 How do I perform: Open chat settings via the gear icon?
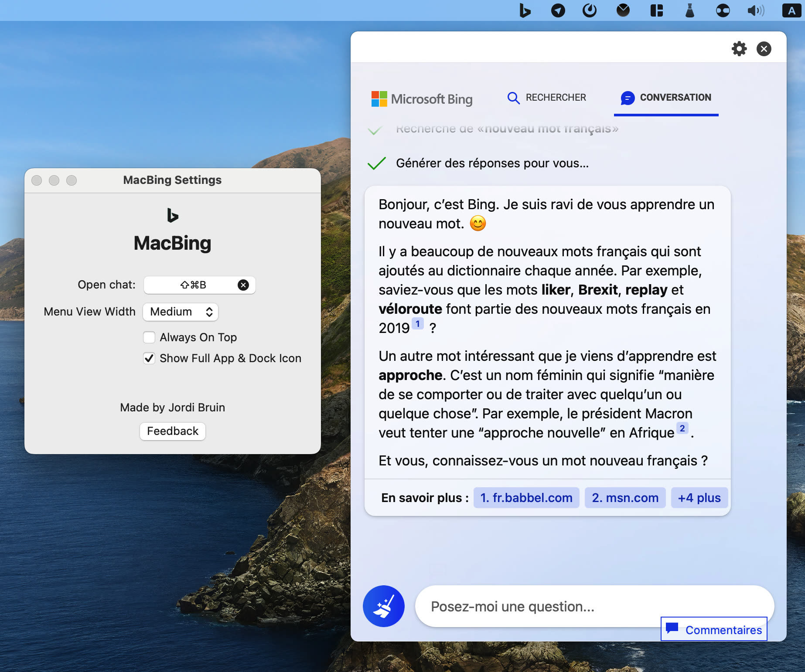point(739,49)
